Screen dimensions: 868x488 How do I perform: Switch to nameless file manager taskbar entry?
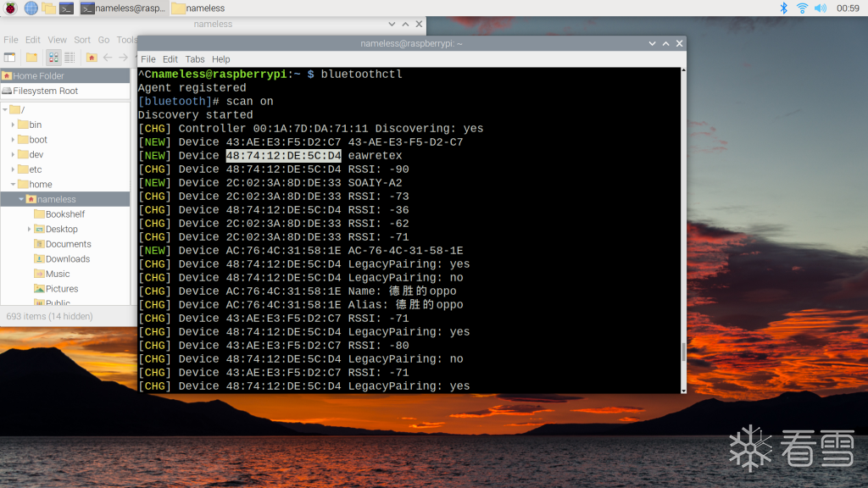(198, 8)
